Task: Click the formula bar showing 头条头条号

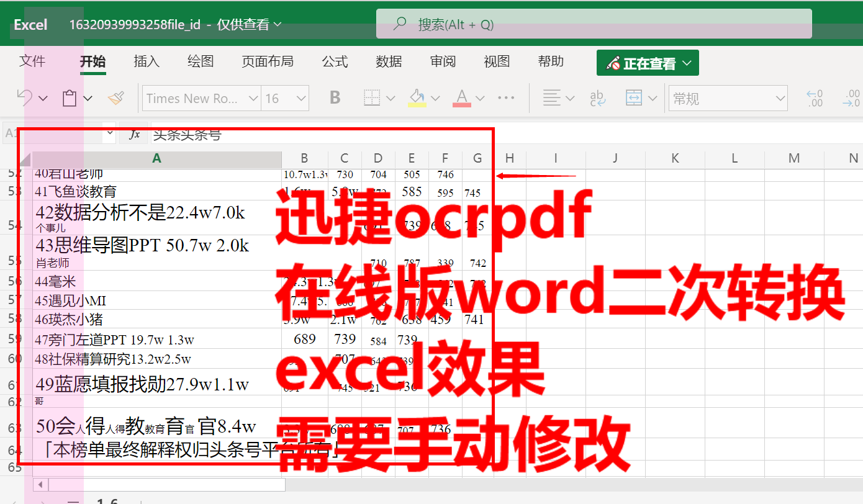Action: [507, 134]
